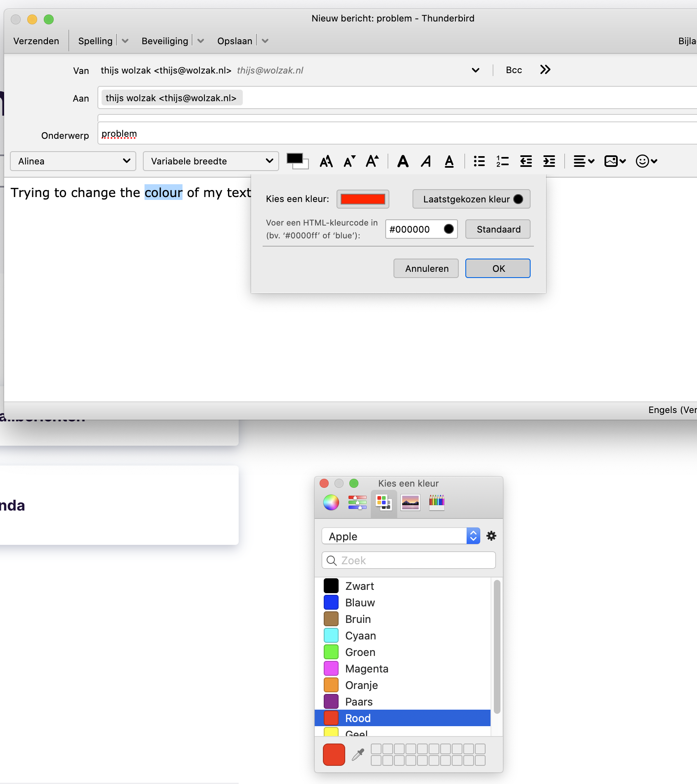Select Zwart in the color list

403,586
